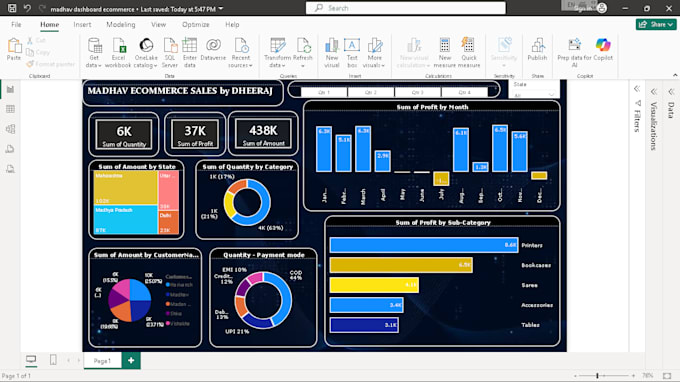680x382 pixels.
Task: Select Qtr 1 slicer button
Action: click(324, 92)
